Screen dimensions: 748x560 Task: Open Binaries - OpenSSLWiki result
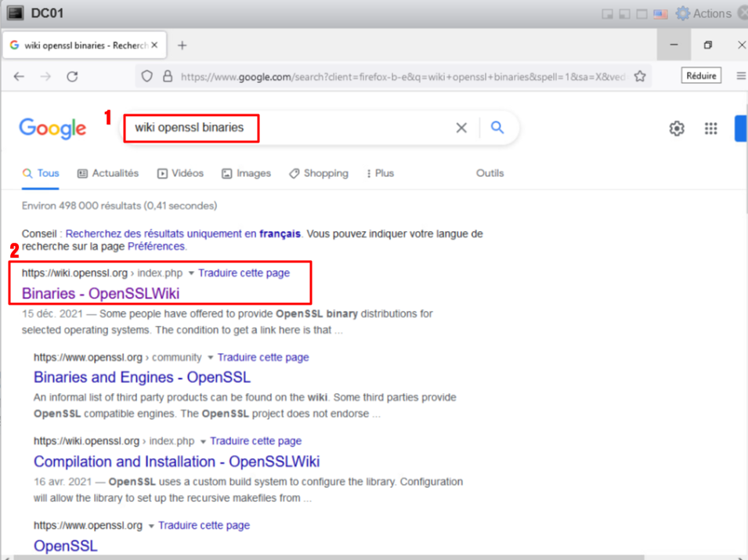[x=100, y=294]
